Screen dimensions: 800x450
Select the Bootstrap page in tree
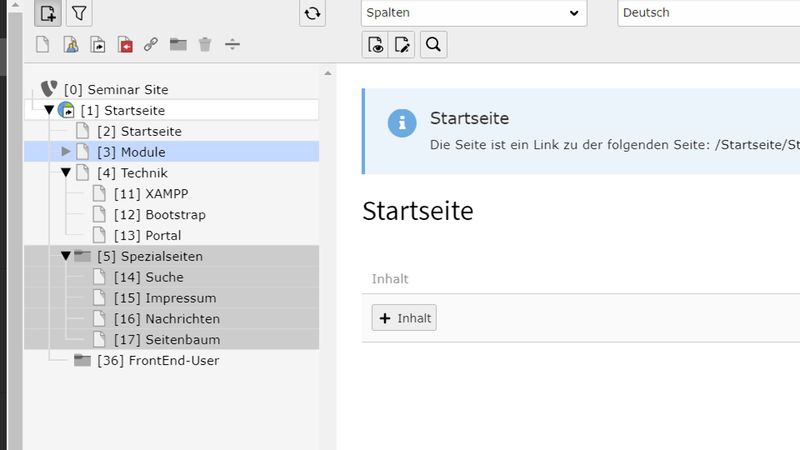pyautogui.click(x=175, y=215)
